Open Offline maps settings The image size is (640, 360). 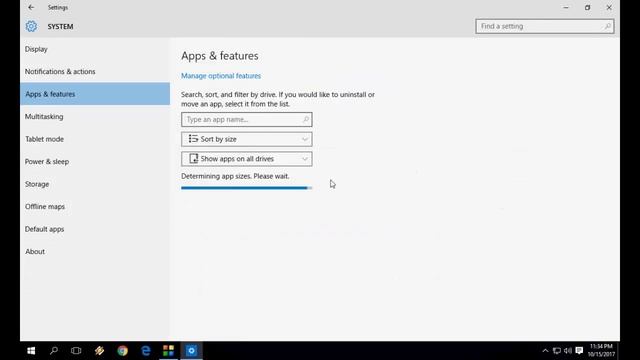pyautogui.click(x=95, y=207)
